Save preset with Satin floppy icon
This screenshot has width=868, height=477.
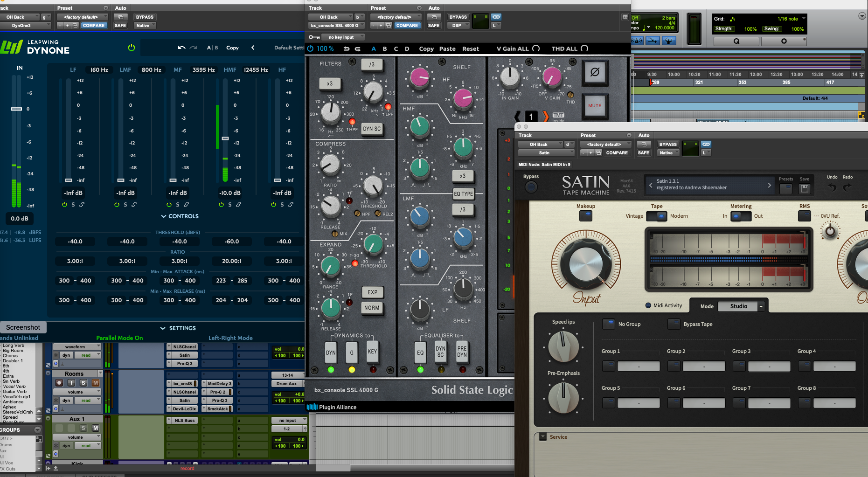point(805,188)
